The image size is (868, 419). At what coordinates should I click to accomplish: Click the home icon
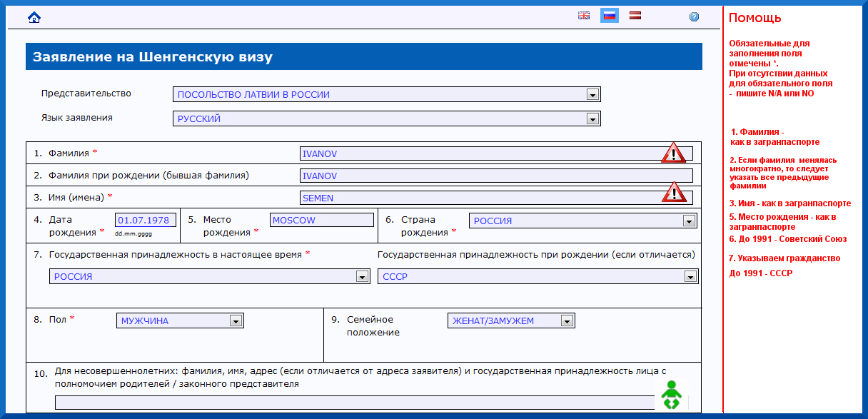pyautogui.click(x=34, y=17)
